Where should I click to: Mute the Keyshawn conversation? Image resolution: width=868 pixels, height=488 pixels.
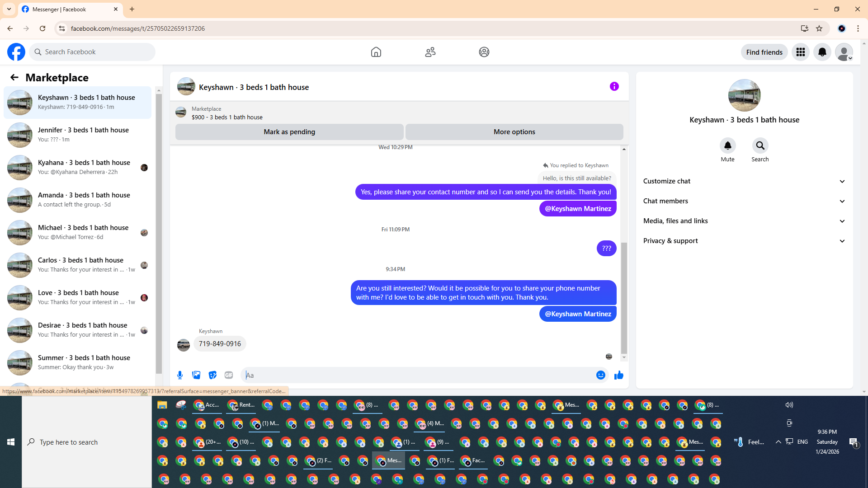727,146
